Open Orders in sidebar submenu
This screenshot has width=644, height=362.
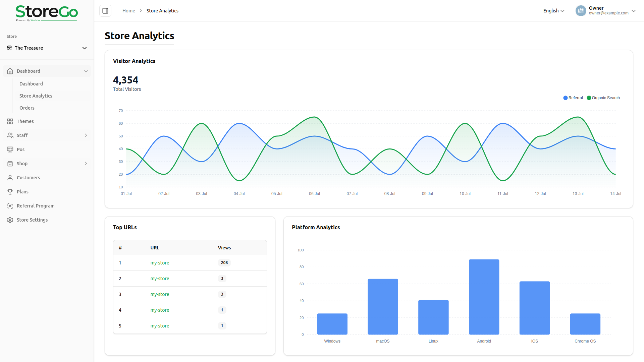point(27,108)
